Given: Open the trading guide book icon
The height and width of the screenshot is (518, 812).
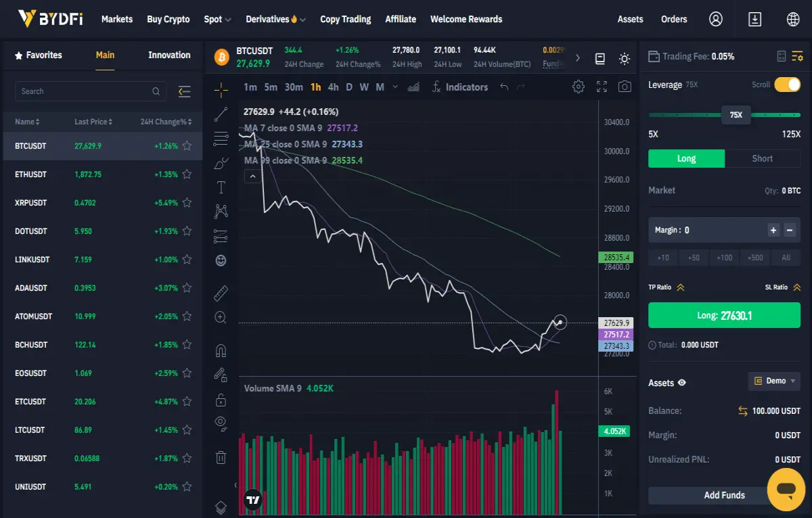Looking at the screenshot, I should click(600, 59).
